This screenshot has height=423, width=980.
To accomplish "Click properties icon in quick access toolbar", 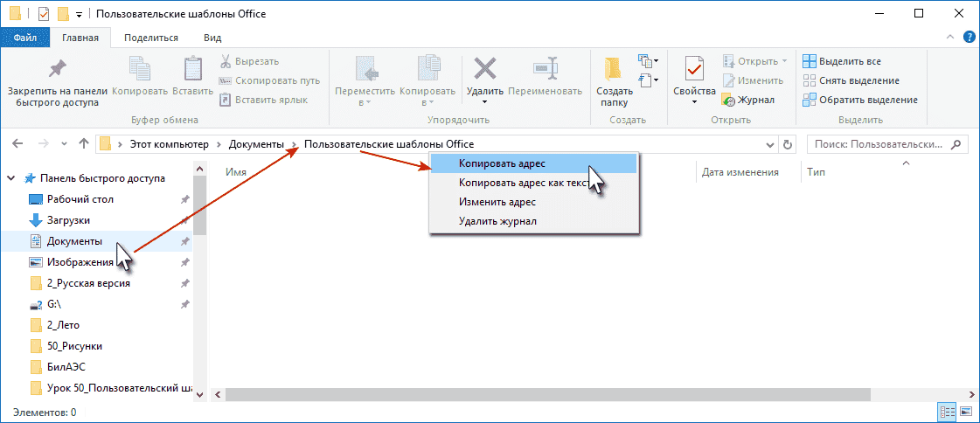I will pos(44,14).
